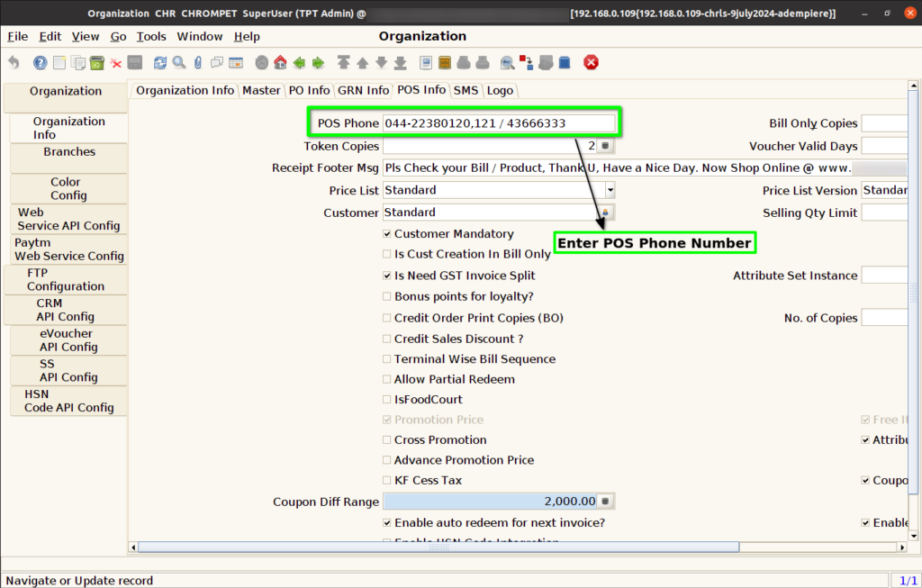Switch to the GRN Info tab
The image size is (922, 588).
pyautogui.click(x=364, y=91)
